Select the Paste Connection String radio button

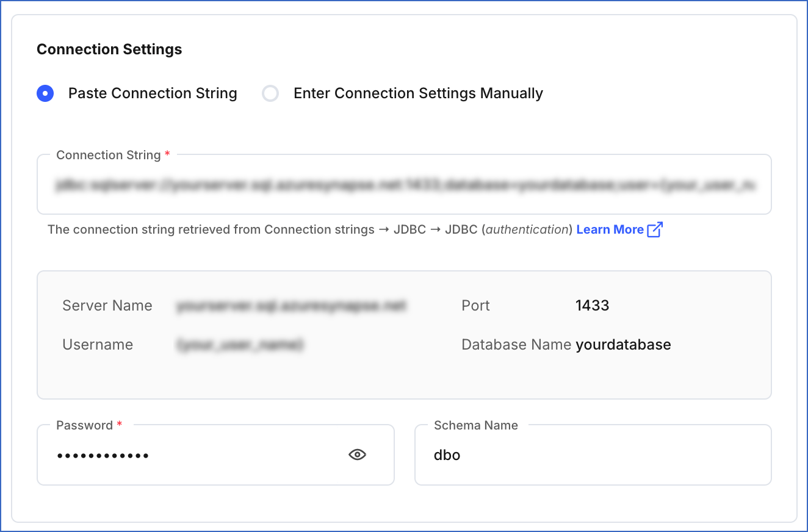pos(45,93)
